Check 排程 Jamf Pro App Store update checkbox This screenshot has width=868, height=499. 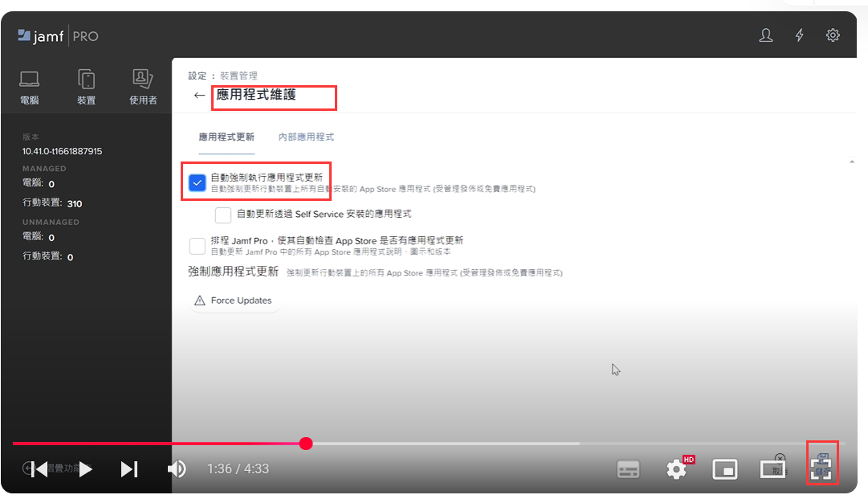coord(197,245)
